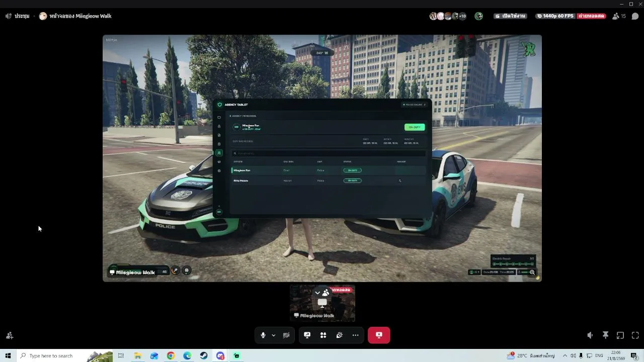The image size is (644, 362).
Task: Click the Miiegieow Ron profile avatar
Action: 236,127
